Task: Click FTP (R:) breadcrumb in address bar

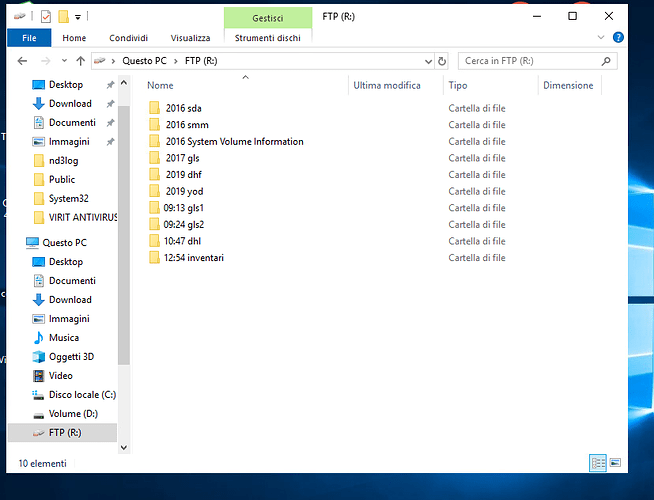Action: [x=201, y=61]
